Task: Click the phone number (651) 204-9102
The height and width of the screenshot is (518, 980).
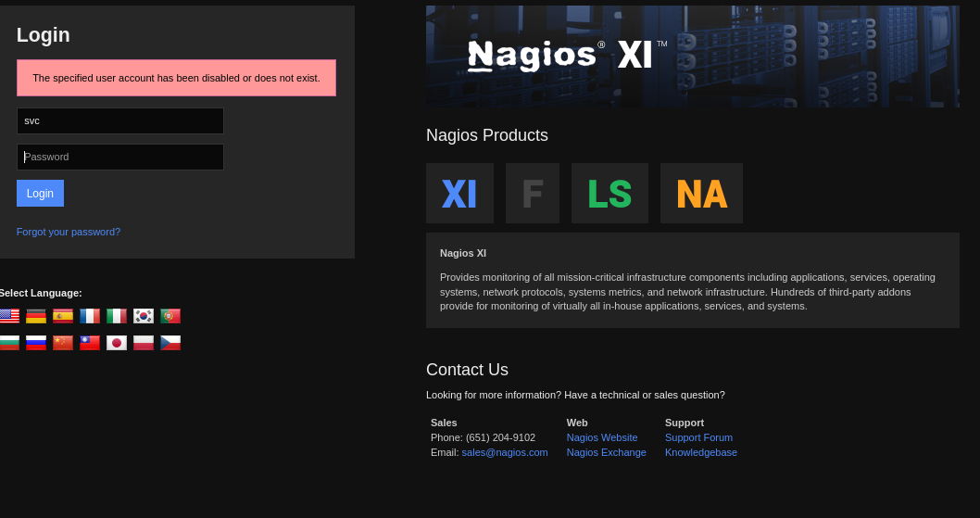Action: point(500,438)
